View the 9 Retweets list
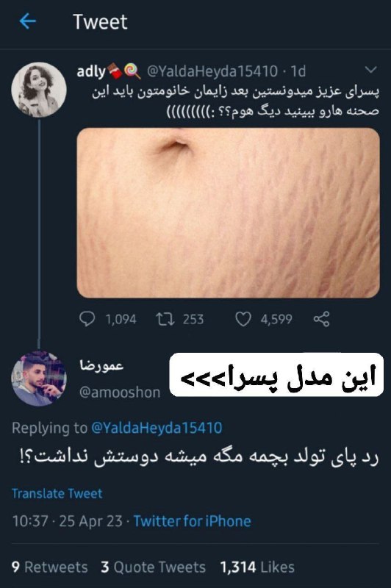The image size is (391, 588). [x=49, y=567]
